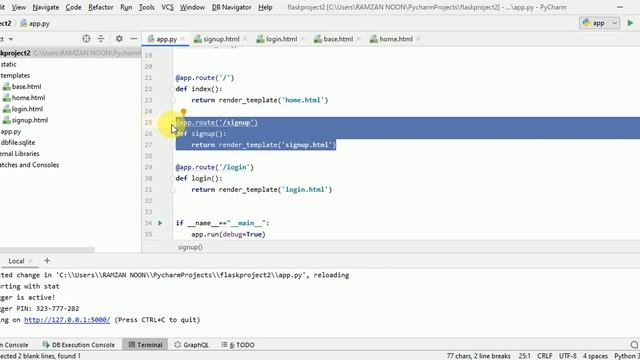Click the fold marker at line 23
This screenshot has width=640, height=360.
[173, 100]
